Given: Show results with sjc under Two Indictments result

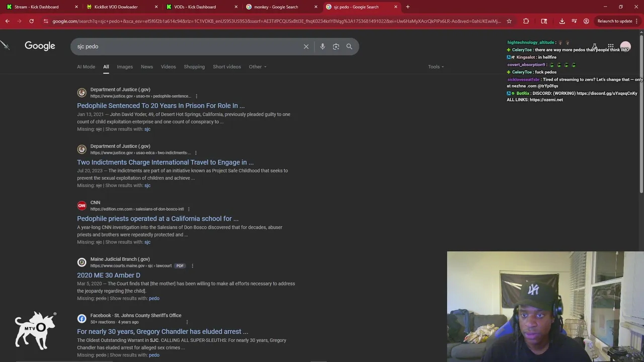Looking at the screenshot, I should click(147, 186).
